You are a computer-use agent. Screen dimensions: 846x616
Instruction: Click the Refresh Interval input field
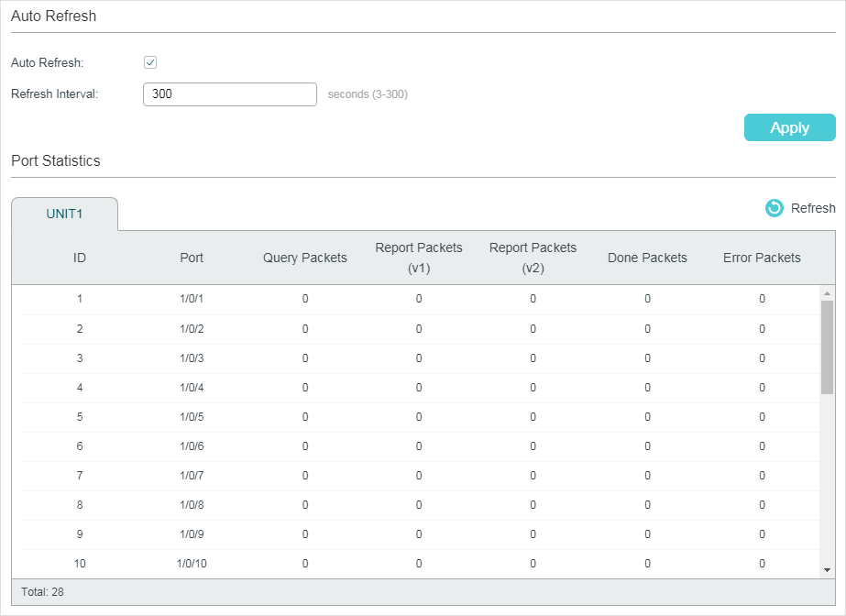coord(229,94)
